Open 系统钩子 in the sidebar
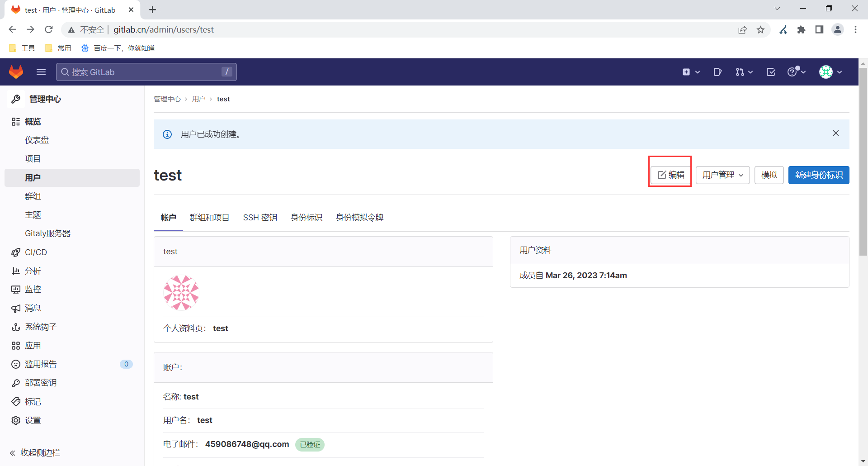The width and height of the screenshot is (868, 466). tap(72, 327)
